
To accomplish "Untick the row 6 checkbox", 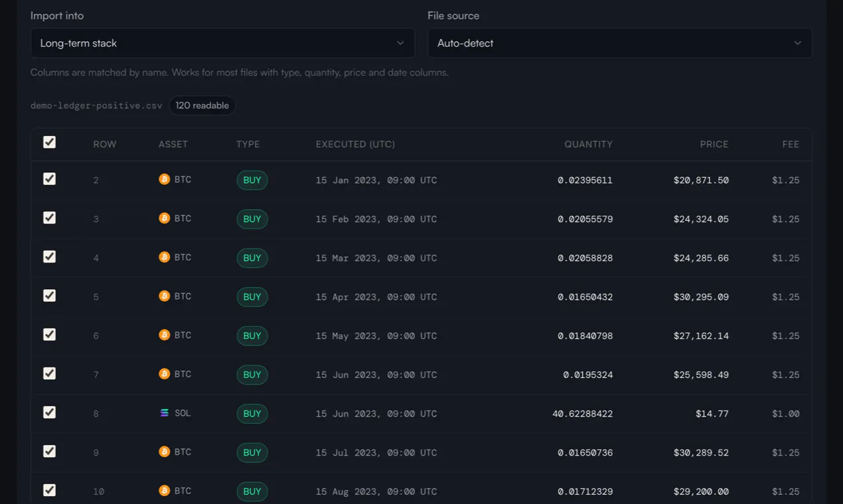I will coord(49,334).
